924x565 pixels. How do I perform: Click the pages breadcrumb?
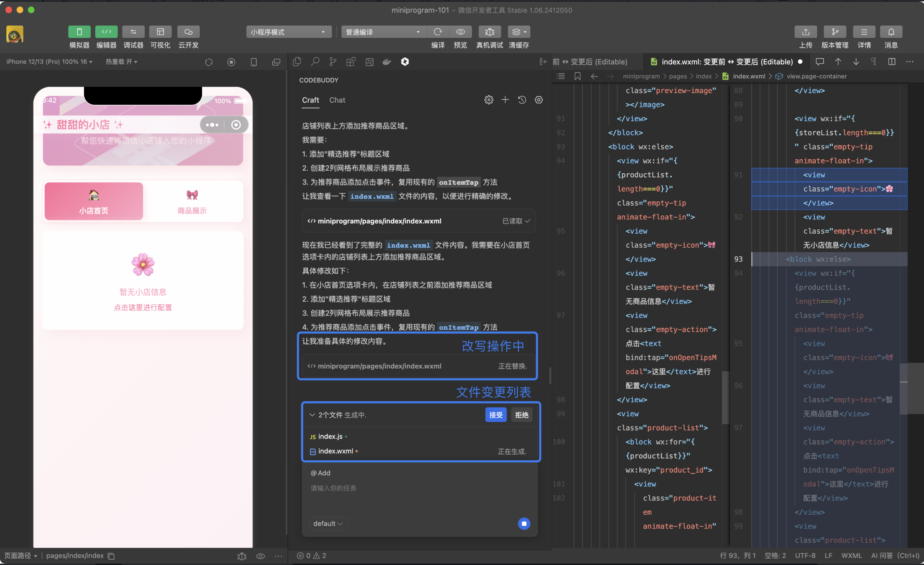coord(678,76)
